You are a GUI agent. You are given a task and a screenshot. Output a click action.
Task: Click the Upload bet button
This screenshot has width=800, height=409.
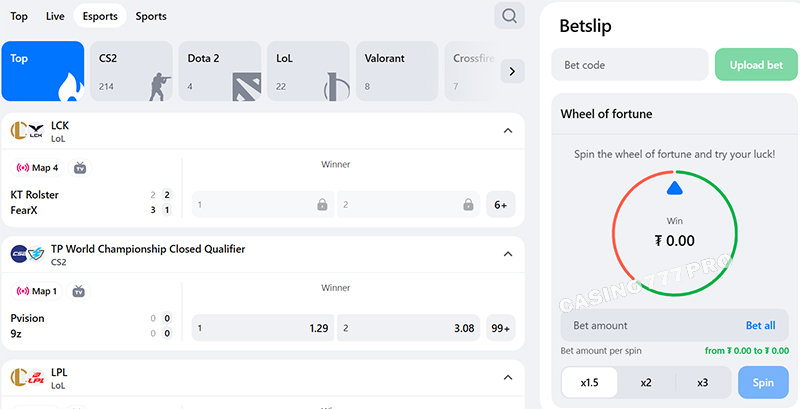(756, 65)
